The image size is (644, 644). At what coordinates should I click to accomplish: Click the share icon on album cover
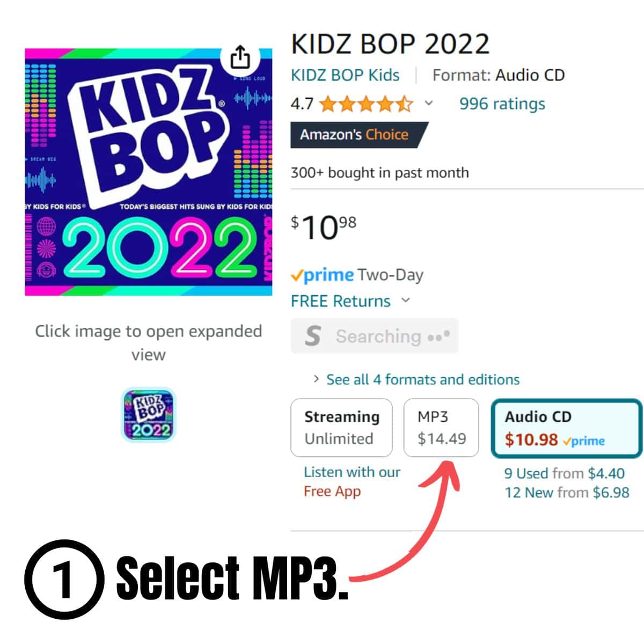[x=240, y=57]
